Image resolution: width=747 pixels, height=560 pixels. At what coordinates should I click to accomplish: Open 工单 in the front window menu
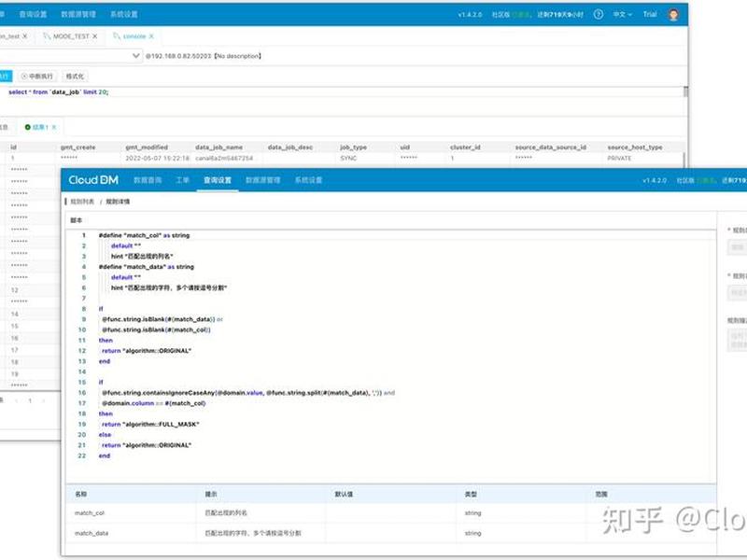182,180
